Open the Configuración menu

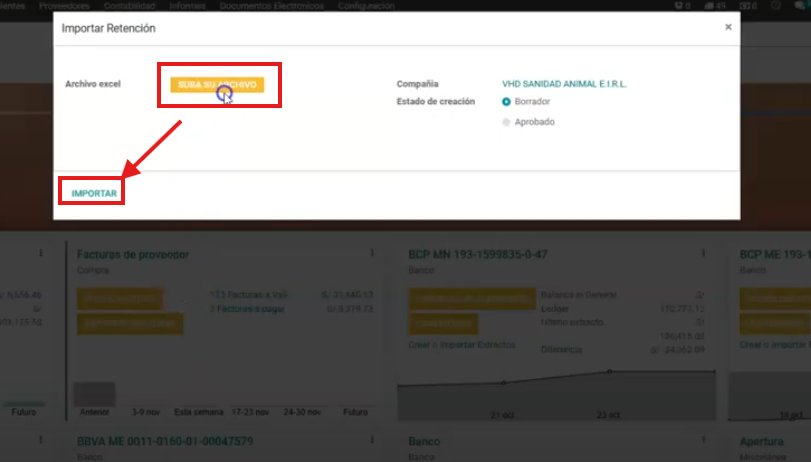tap(365, 6)
